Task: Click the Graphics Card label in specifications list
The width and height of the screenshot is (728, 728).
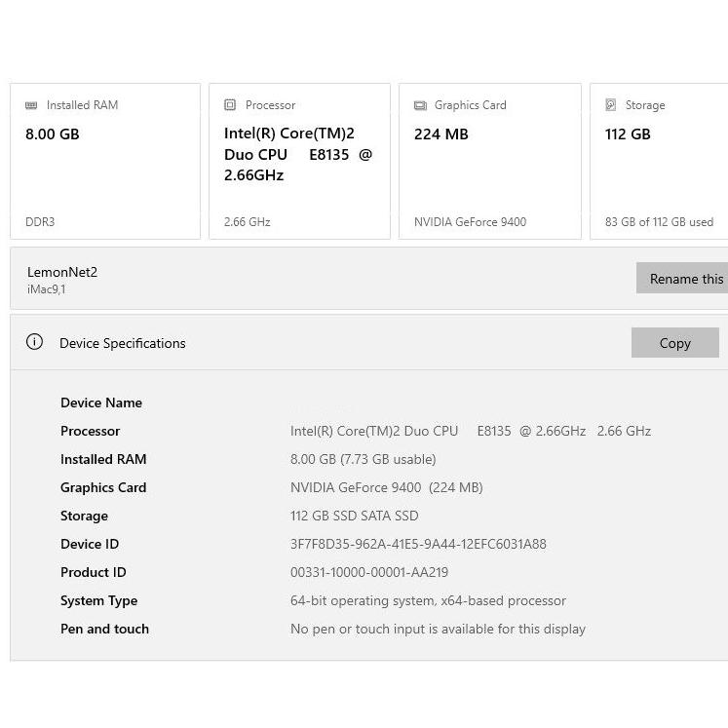Action: coord(103,487)
